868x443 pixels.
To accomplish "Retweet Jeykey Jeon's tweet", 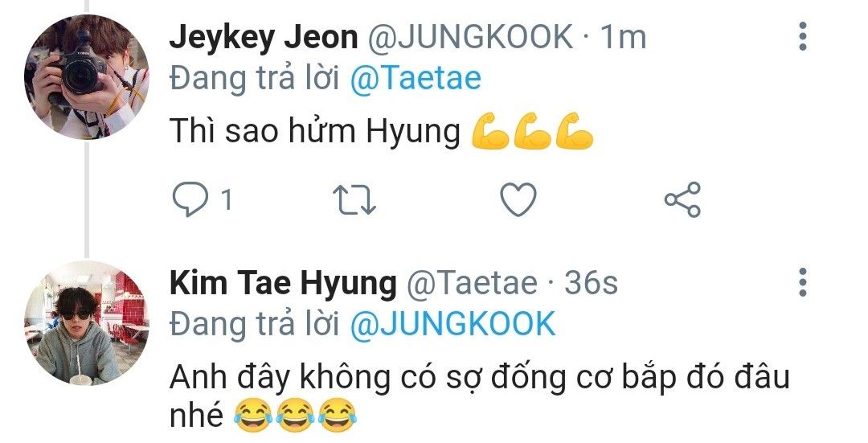I will 354,200.
